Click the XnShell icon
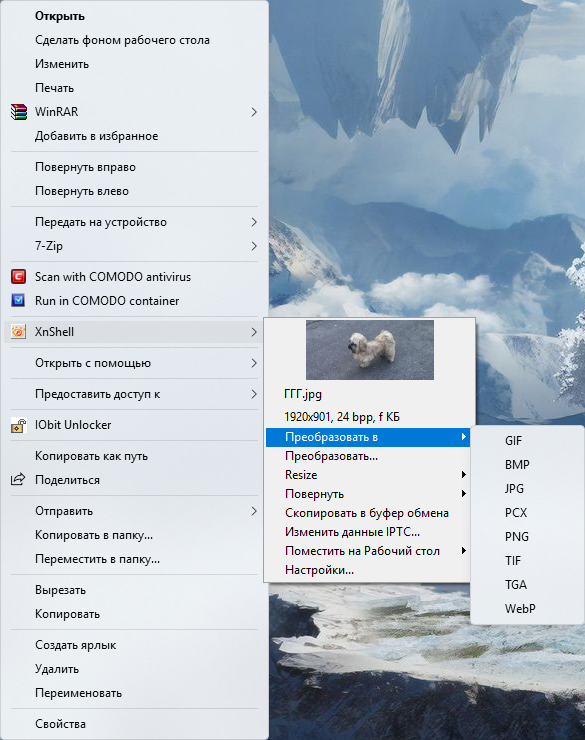 (18, 332)
